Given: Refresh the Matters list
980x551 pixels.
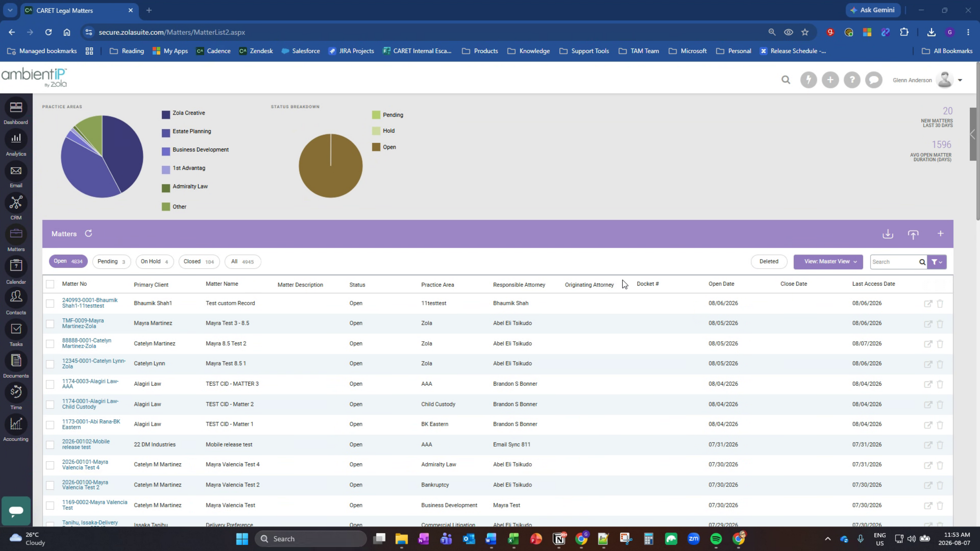Looking at the screenshot, I should point(89,233).
